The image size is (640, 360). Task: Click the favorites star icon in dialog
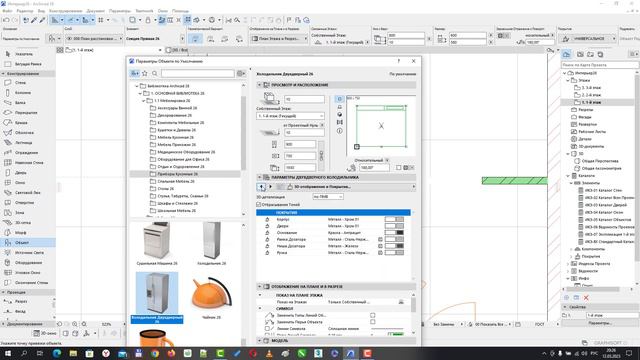(x=144, y=73)
